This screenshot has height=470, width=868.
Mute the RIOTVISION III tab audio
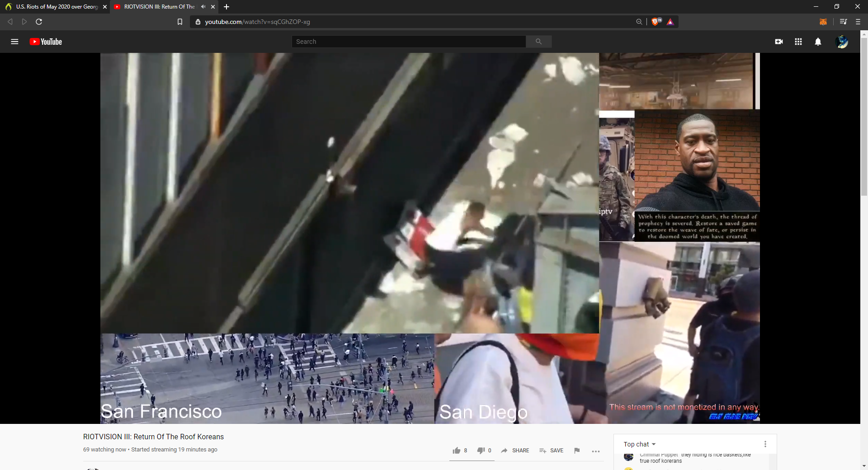point(203,7)
